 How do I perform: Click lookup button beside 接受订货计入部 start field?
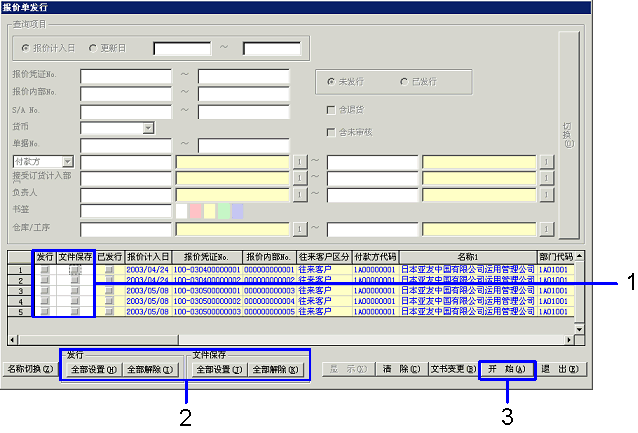(x=299, y=177)
